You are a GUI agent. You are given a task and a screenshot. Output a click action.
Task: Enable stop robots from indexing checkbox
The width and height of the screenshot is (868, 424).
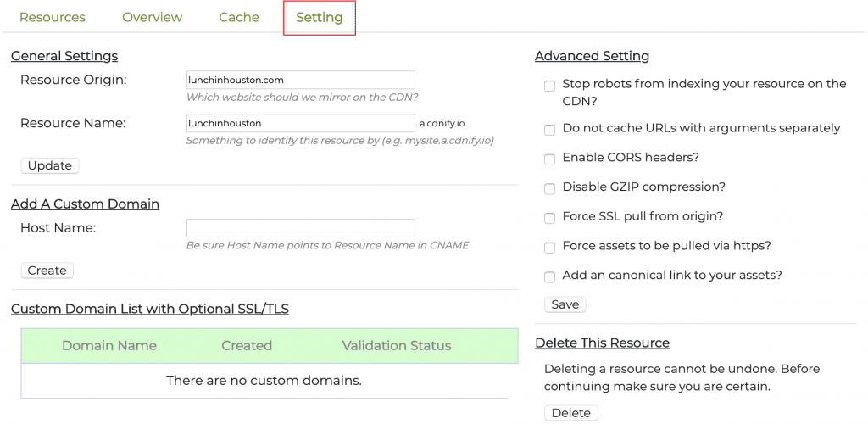pos(550,86)
